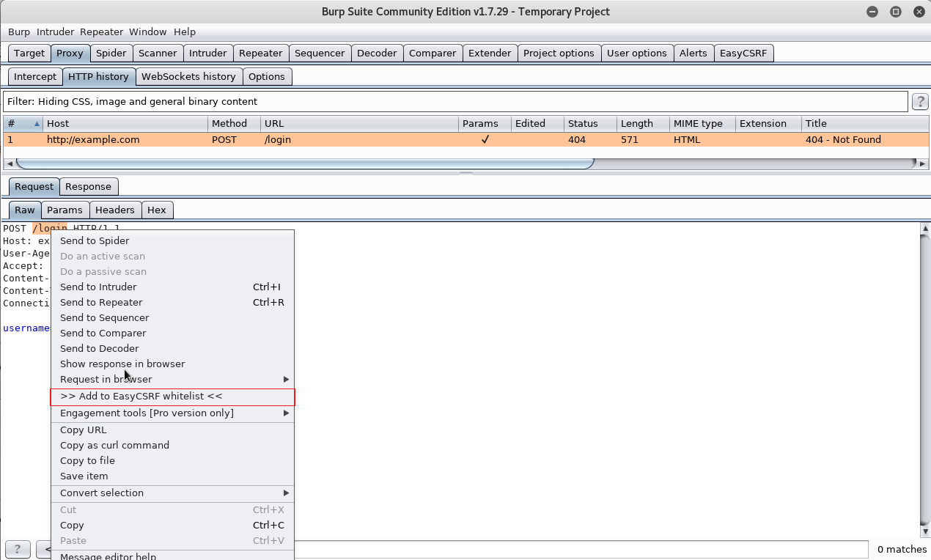Click the filter help question mark button

click(919, 101)
